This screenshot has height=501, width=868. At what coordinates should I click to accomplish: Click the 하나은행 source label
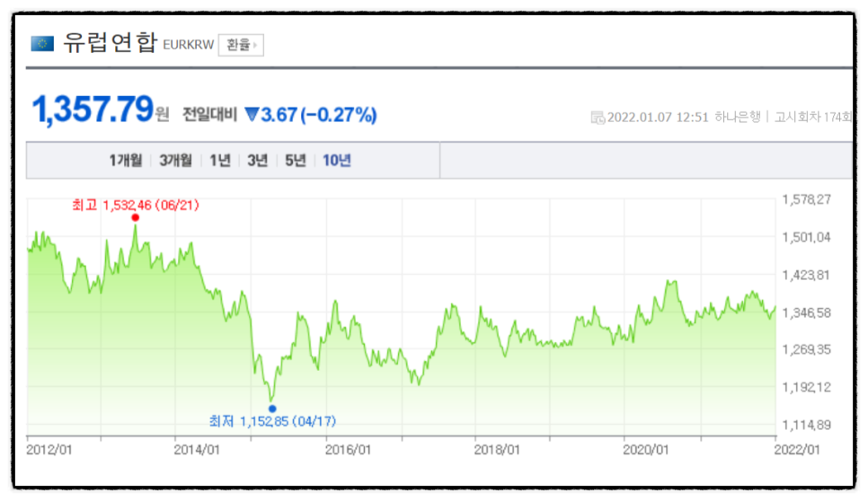point(738,118)
